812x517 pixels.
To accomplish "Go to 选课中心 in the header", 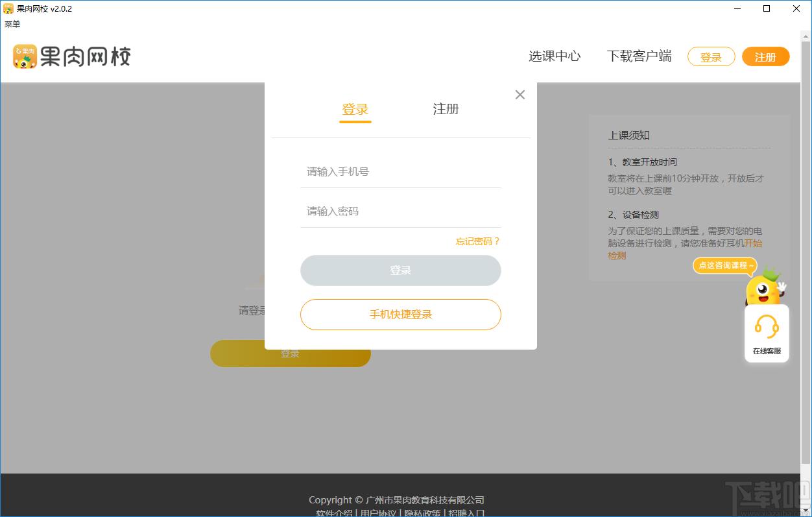I will coord(555,56).
